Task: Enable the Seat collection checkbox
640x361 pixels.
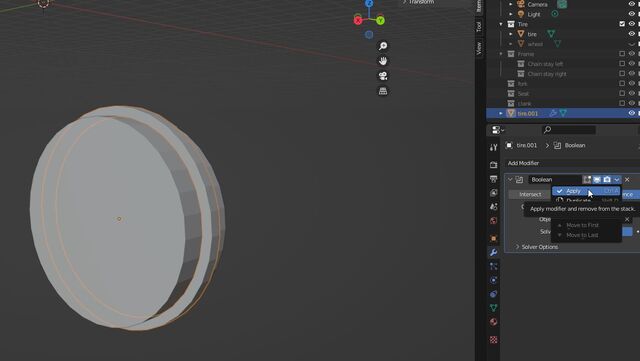Action: 622,94
